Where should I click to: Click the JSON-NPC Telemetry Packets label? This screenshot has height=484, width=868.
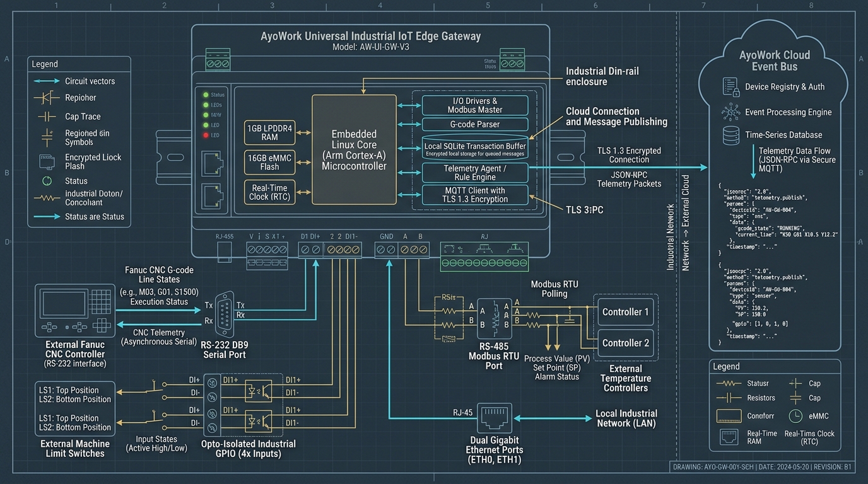(x=629, y=179)
